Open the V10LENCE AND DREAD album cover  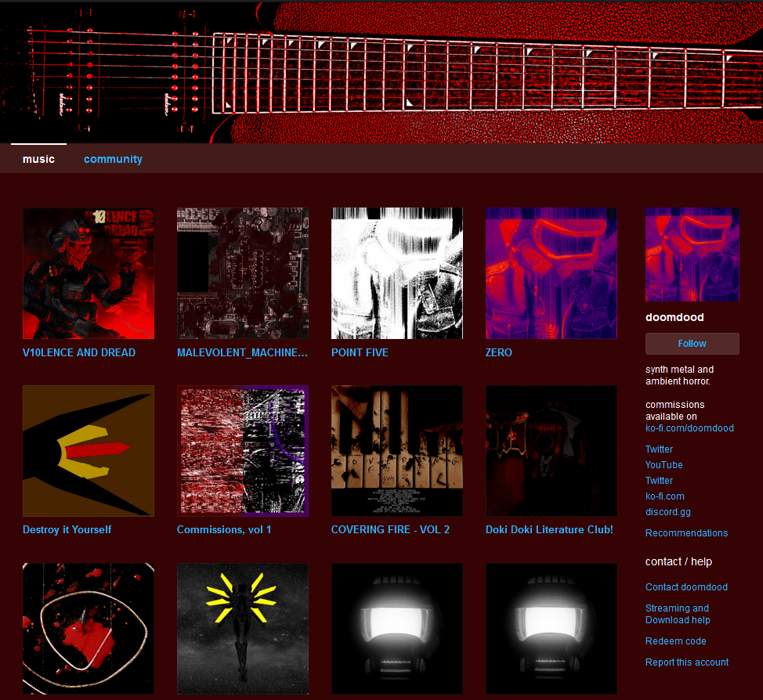click(x=89, y=273)
